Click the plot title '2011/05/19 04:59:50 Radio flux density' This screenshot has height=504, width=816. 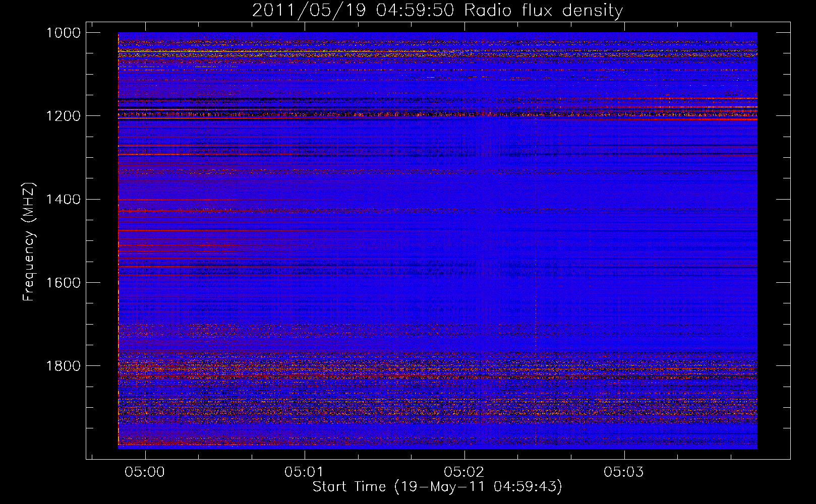[x=437, y=10]
